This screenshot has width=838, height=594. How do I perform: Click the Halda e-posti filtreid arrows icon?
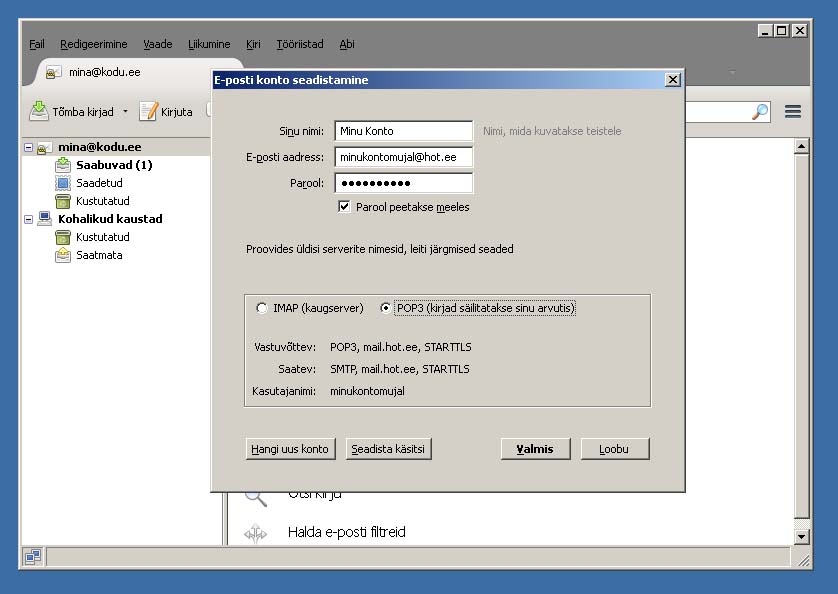tap(255, 533)
